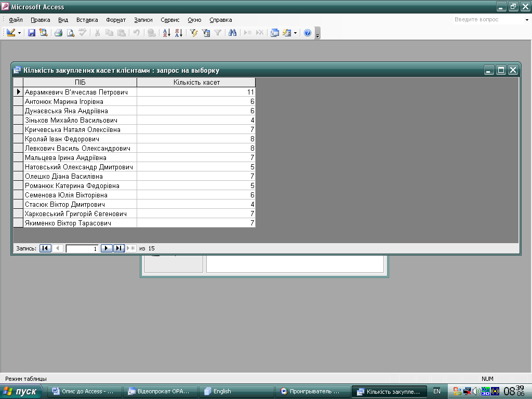Open the Правка menu

pyautogui.click(x=41, y=20)
